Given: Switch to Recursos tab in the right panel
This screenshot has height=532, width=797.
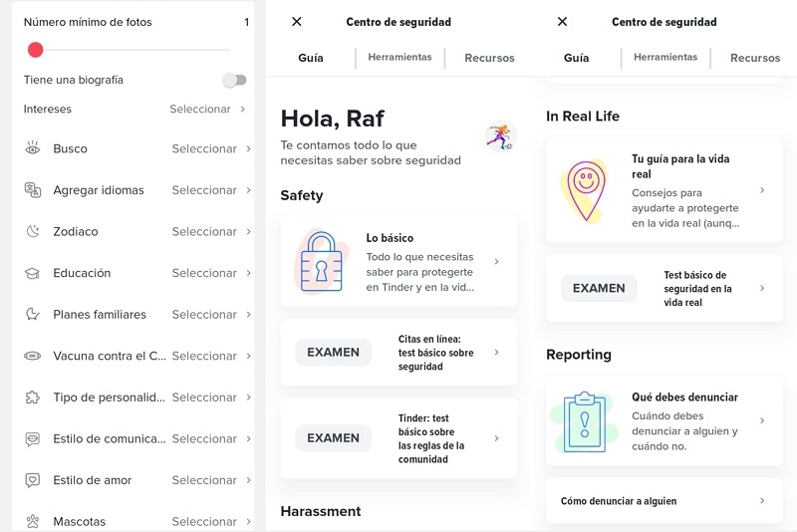Looking at the screenshot, I should (x=754, y=58).
